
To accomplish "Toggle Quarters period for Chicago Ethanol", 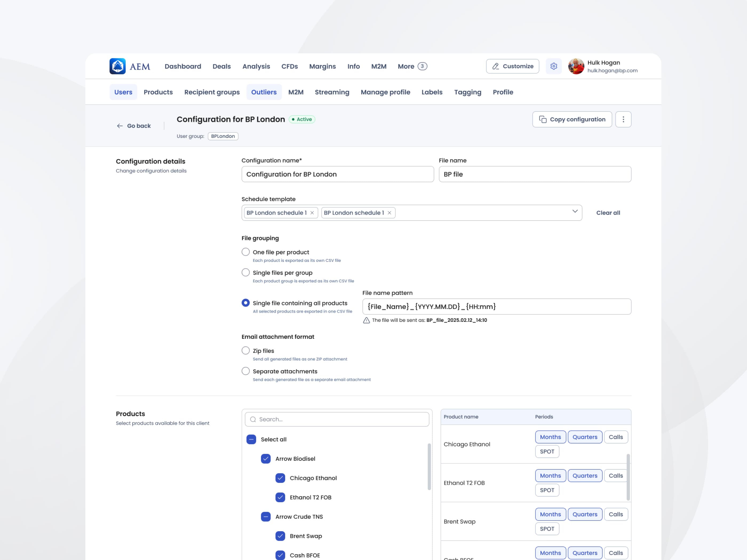I will pyautogui.click(x=585, y=437).
